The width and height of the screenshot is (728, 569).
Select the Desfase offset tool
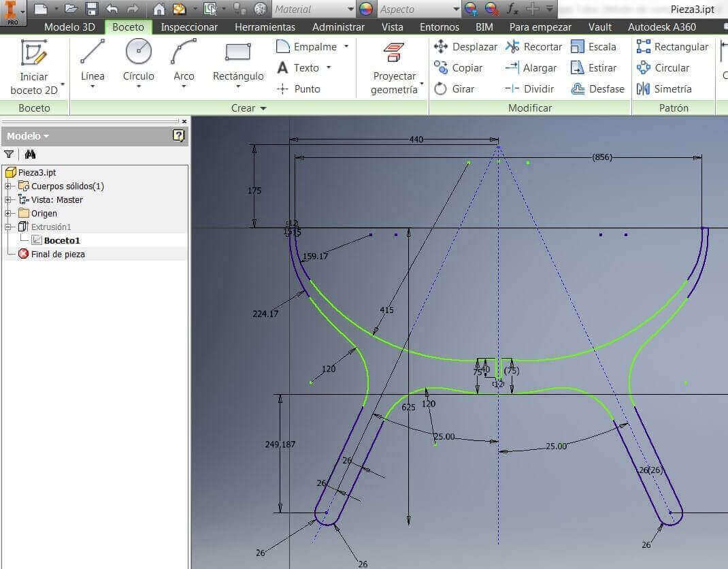click(x=597, y=88)
